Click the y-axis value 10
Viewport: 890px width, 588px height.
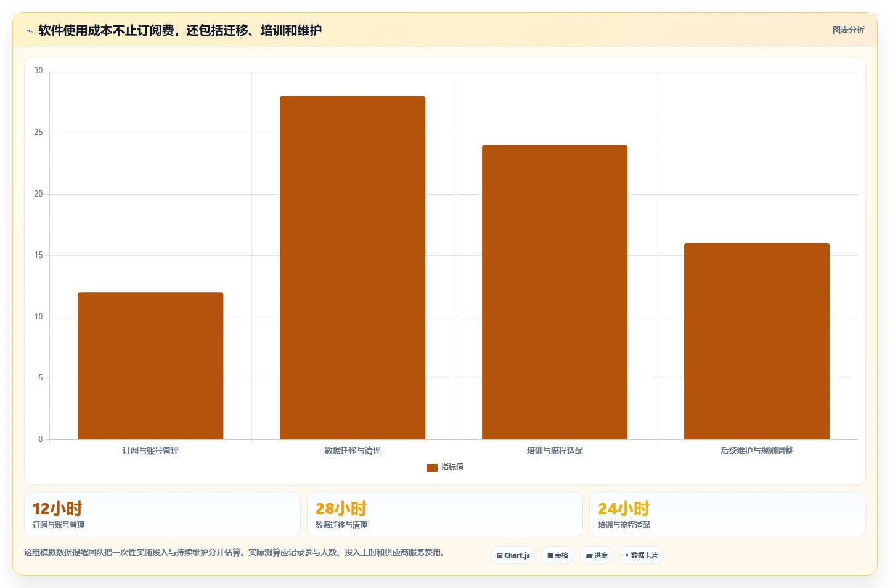tap(38, 317)
